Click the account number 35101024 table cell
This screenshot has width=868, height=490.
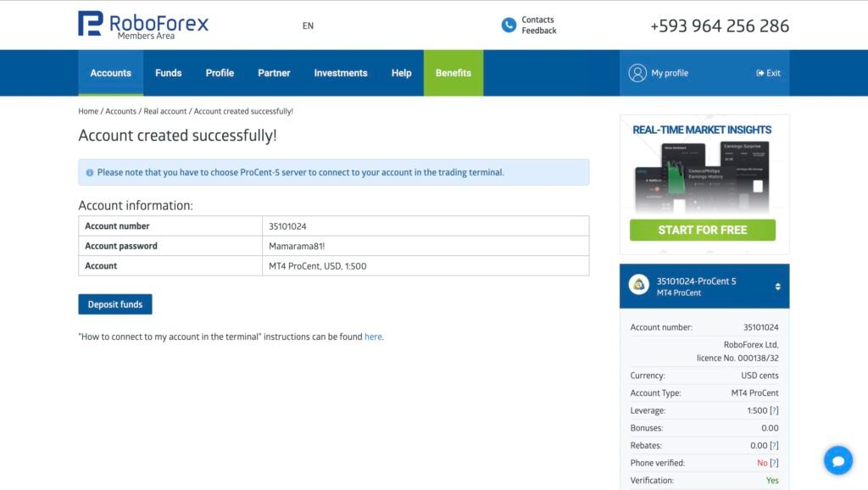click(426, 226)
